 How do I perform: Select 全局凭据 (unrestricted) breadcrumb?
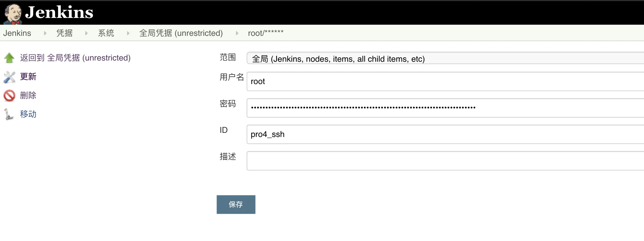coord(181,33)
